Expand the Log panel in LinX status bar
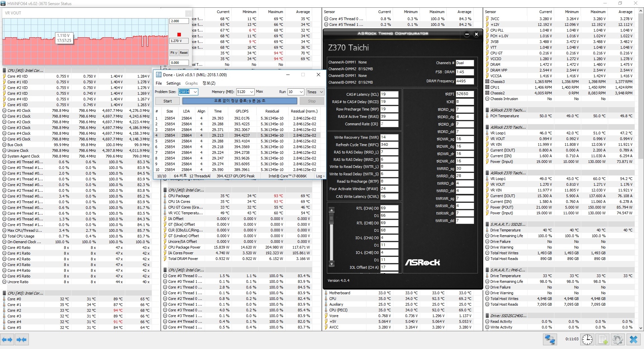 point(320,176)
